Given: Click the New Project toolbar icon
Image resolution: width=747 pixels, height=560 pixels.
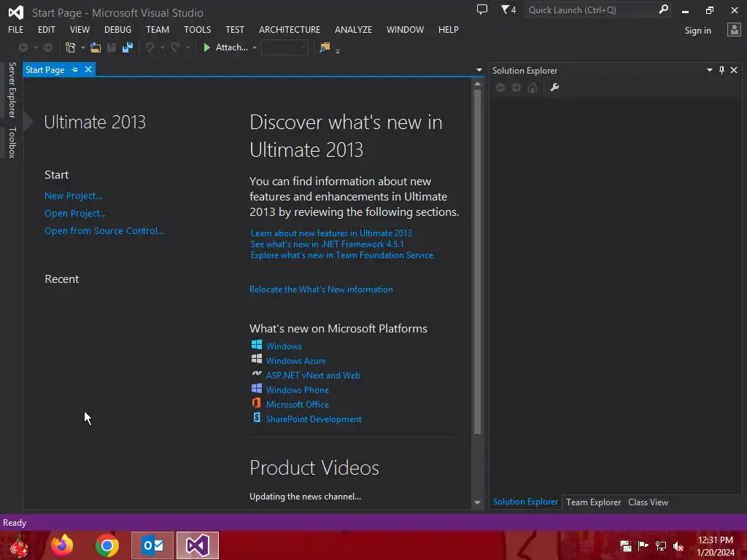Looking at the screenshot, I should [x=71, y=47].
